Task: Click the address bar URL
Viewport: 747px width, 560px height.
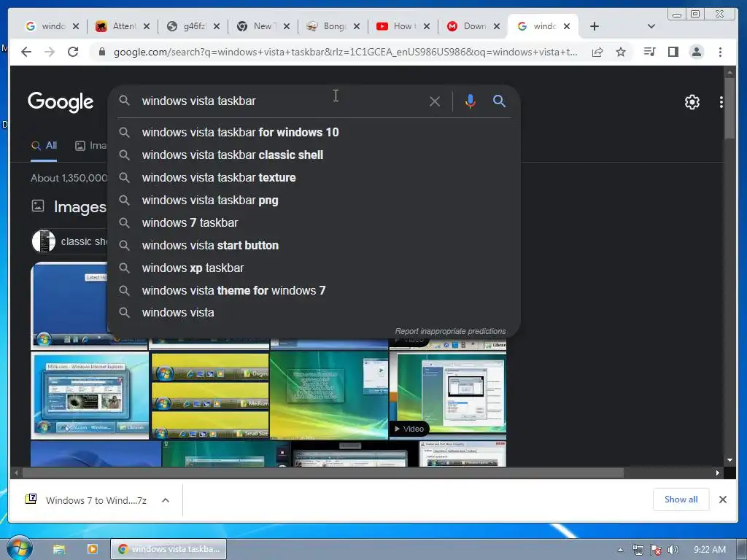Action: pos(345,52)
